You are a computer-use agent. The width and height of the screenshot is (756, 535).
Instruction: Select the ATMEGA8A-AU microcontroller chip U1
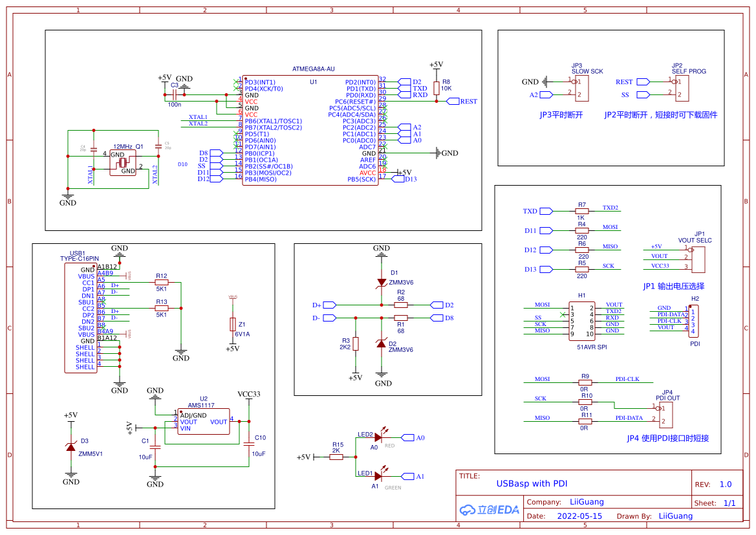[309, 131]
